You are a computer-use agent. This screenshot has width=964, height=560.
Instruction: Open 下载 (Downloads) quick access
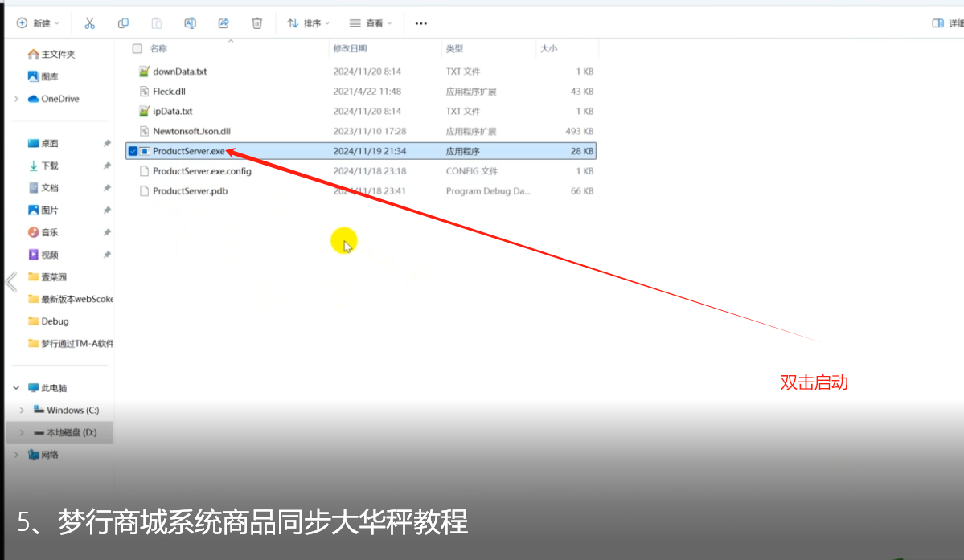(43, 166)
